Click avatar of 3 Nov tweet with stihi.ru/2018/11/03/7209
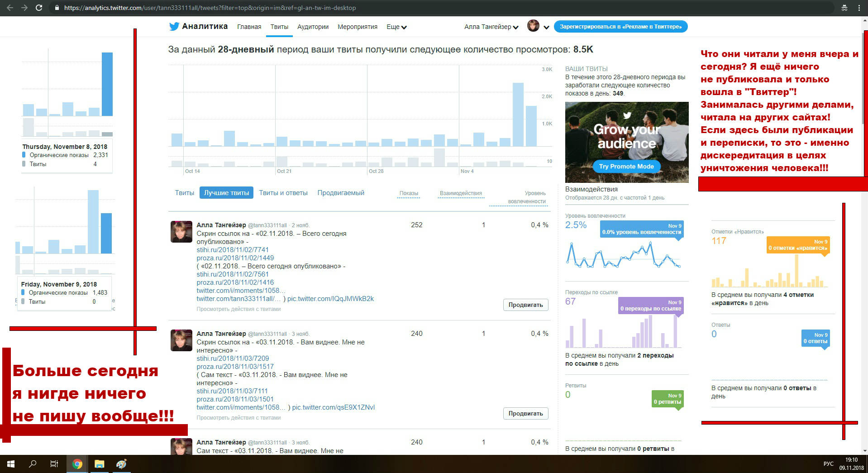 (181, 340)
